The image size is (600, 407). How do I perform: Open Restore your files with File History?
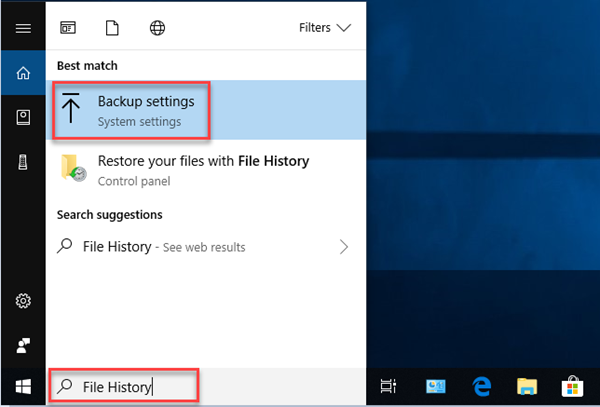pyautogui.click(x=206, y=170)
